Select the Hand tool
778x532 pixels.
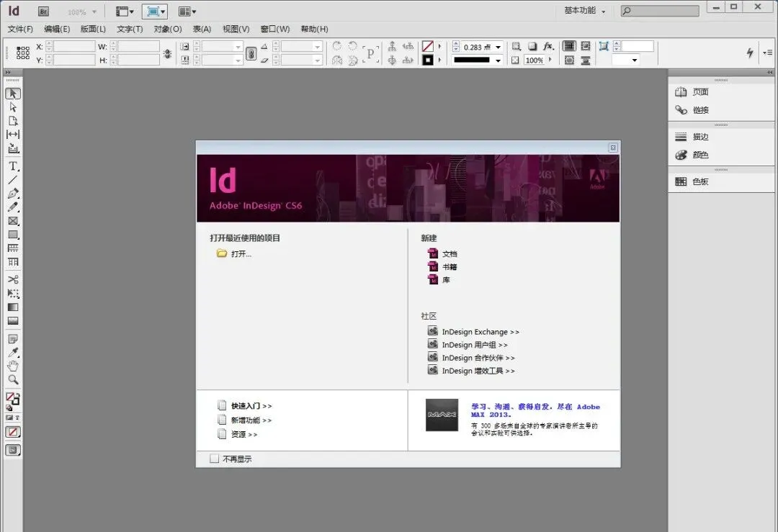(x=13, y=366)
